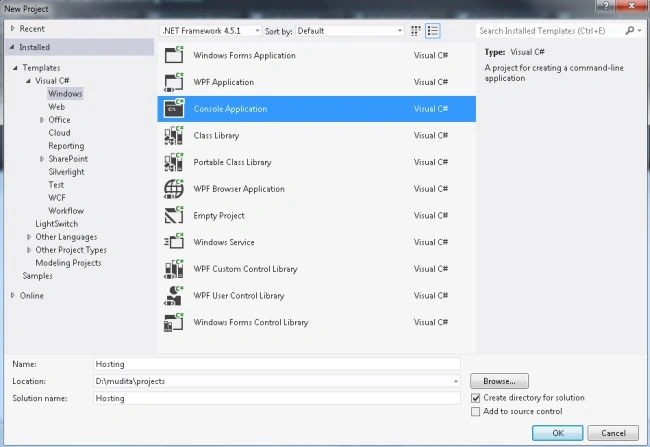Image resolution: width=650 pixels, height=447 pixels.
Task: Click the Class Library template icon
Action: coord(174,136)
